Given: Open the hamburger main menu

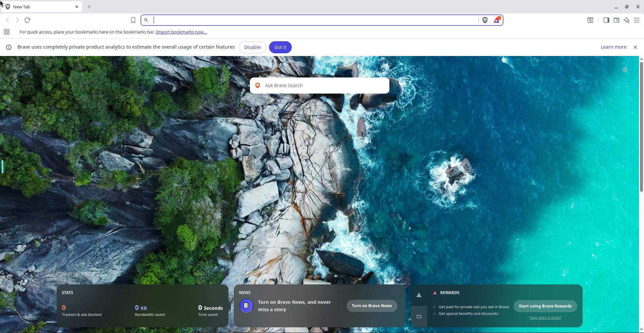Looking at the screenshot, I should tap(636, 20).
